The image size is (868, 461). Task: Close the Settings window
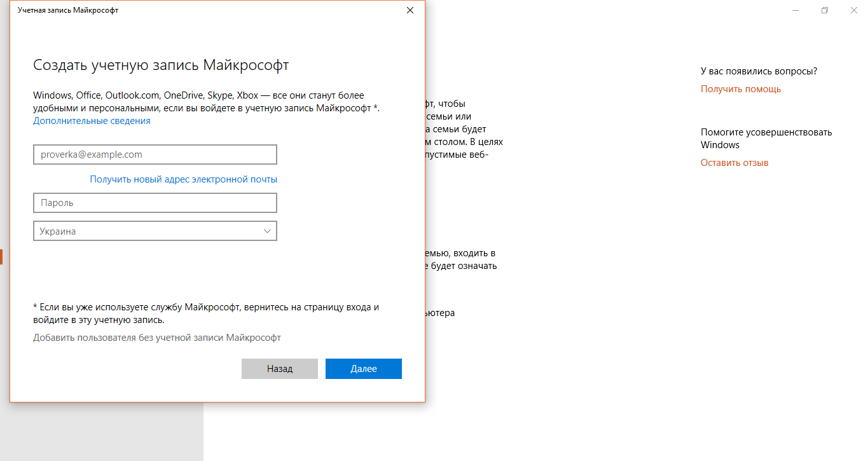point(854,10)
